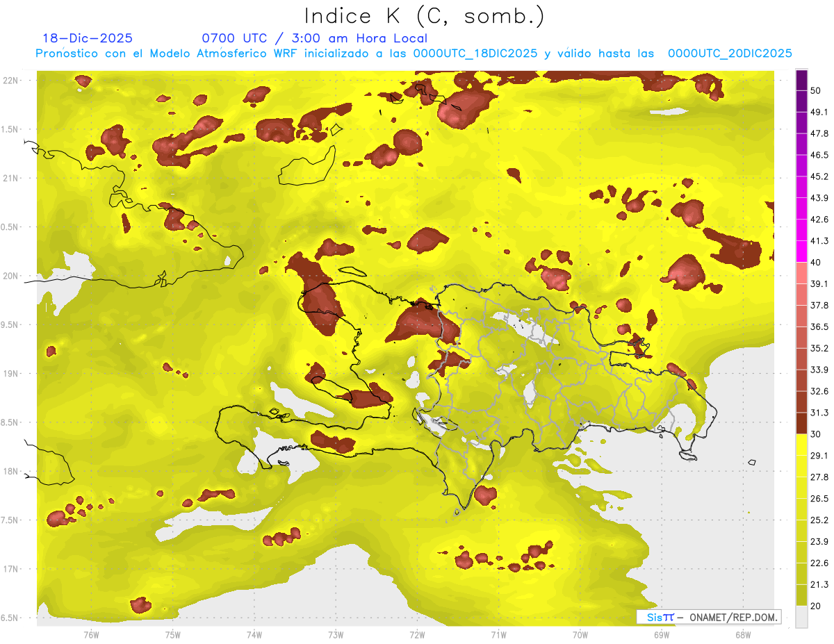The image size is (834, 644).
Task: Click the colorbar label "20"
Action: (x=815, y=606)
